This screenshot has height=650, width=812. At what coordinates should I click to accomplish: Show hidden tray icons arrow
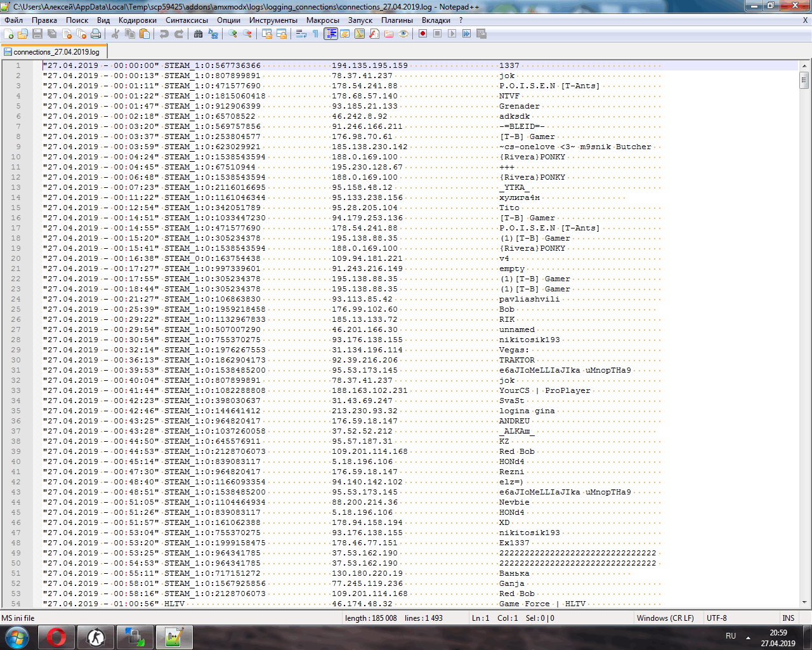[x=748, y=637]
